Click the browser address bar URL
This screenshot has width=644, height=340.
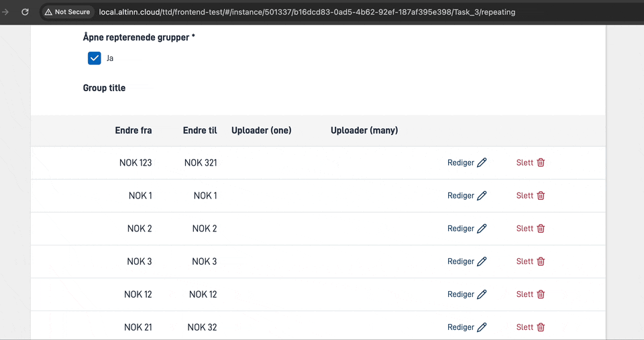(x=307, y=12)
